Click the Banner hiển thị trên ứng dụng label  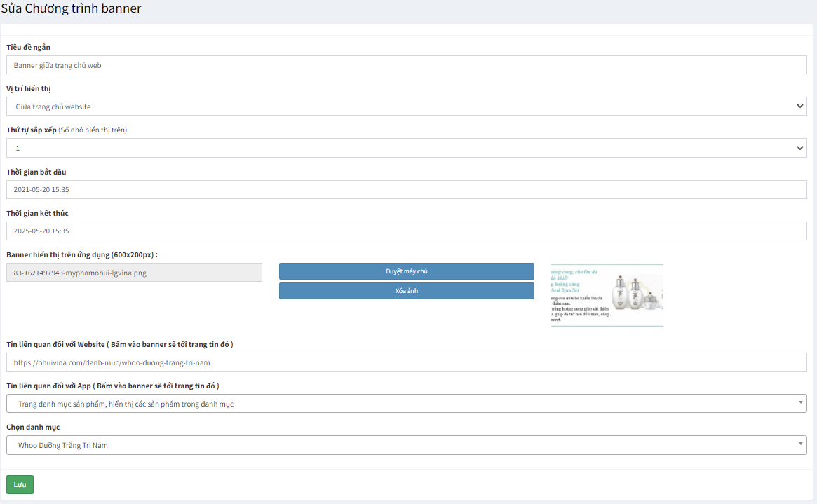82,254
